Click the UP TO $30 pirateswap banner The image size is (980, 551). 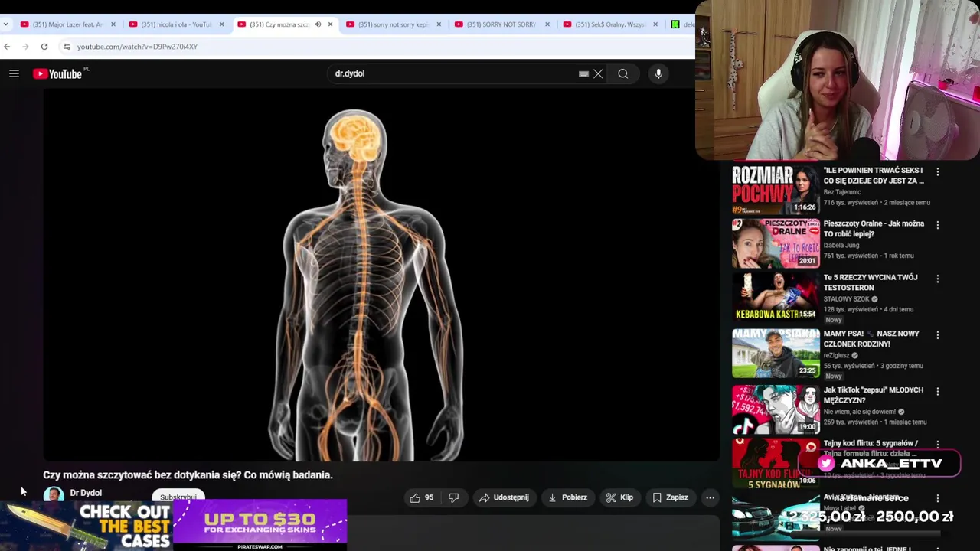point(260,525)
